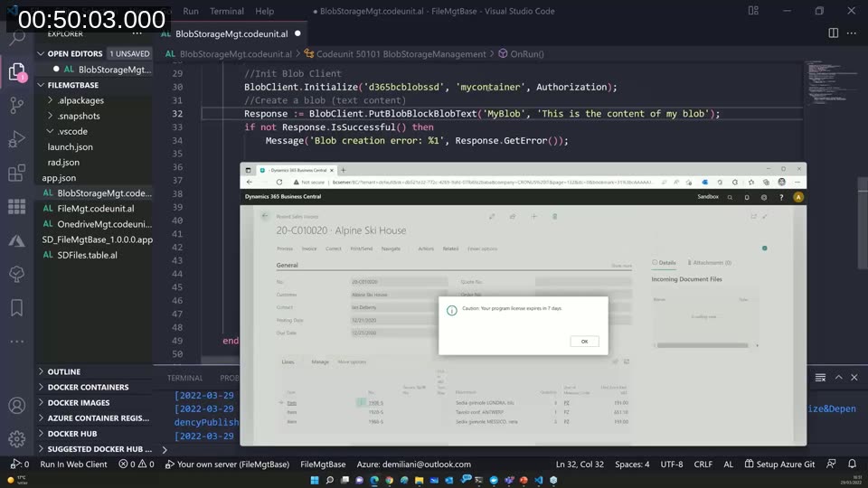The image size is (868, 488).
Task: Customize layout icon in title bar
Action: 753,11
